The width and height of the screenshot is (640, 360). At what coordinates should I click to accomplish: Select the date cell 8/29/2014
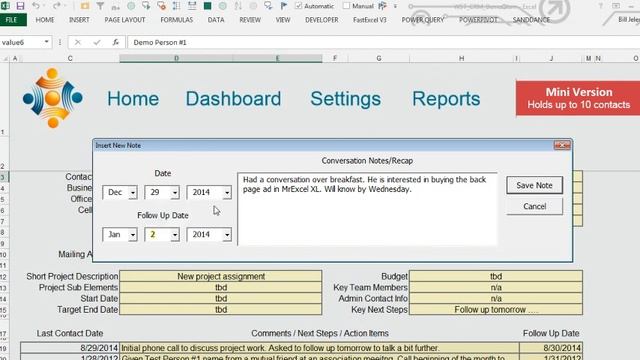(70, 348)
